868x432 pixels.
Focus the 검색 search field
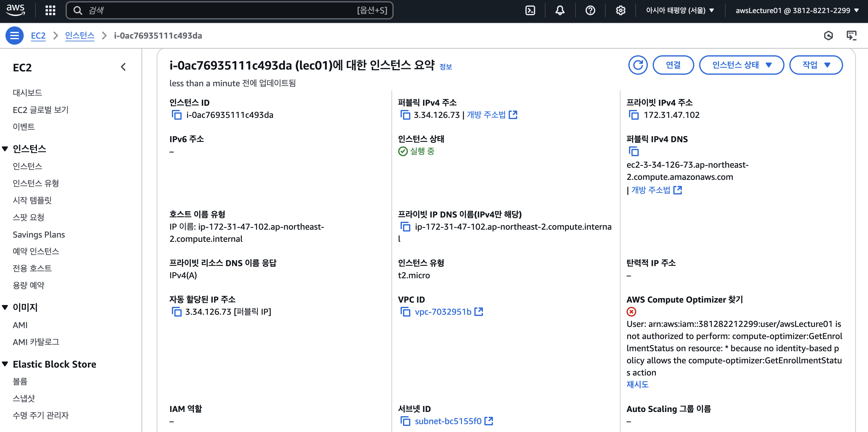pos(230,10)
